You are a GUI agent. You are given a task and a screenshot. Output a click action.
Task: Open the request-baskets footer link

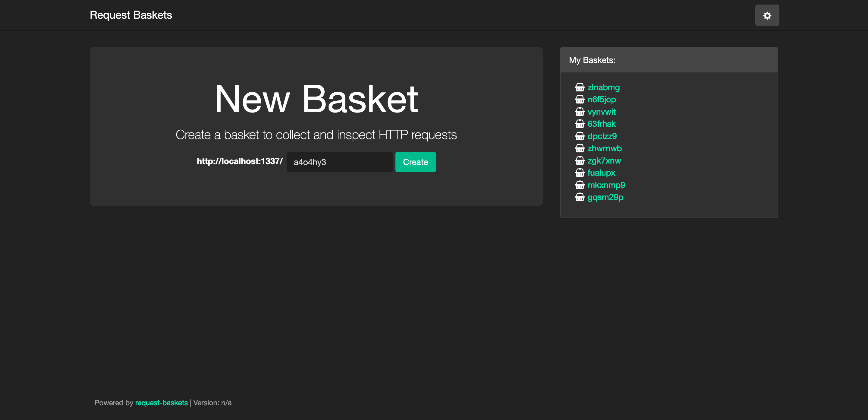[161, 403]
